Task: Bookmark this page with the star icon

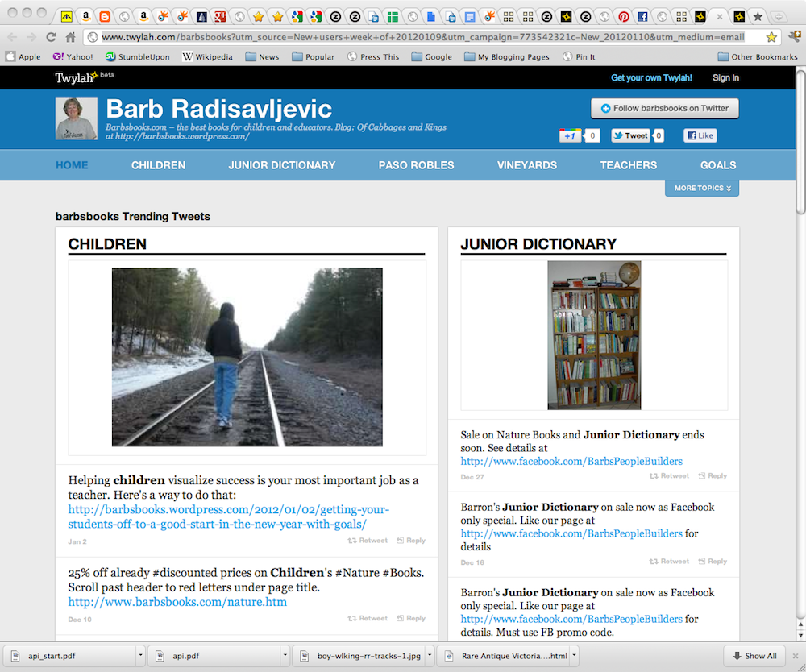Action: [771, 37]
